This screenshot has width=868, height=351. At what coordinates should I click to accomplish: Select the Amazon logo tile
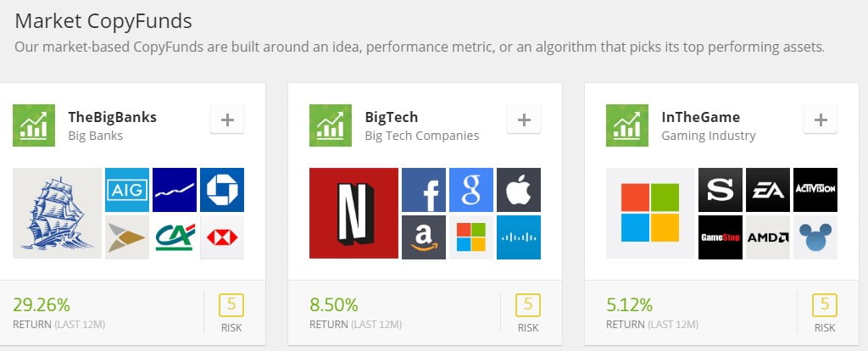click(424, 237)
